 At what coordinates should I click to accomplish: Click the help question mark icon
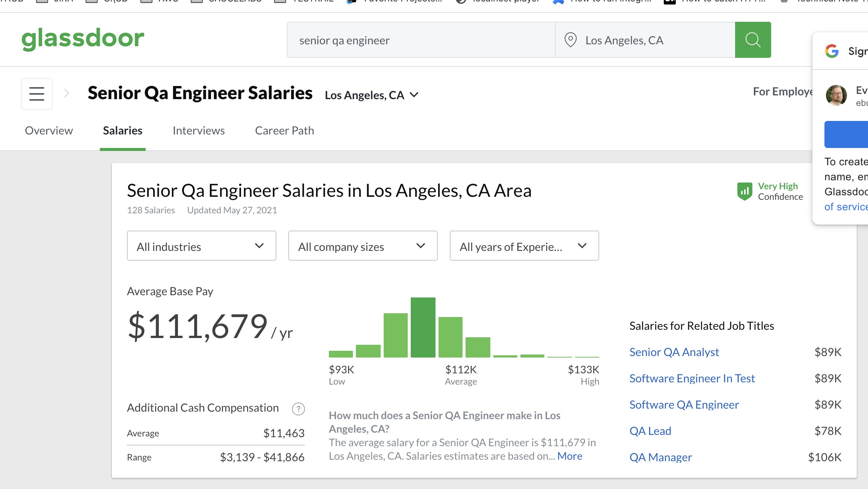tap(298, 409)
